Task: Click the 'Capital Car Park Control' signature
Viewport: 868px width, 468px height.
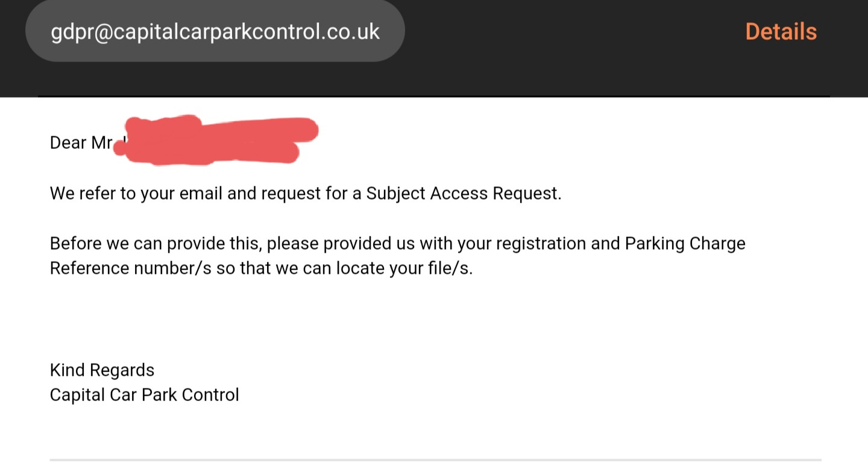Action: point(145,395)
